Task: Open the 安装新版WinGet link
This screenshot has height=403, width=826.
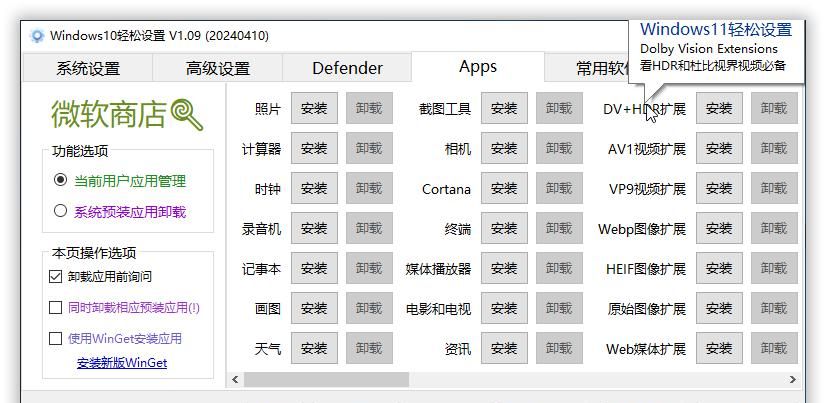Action: pyautogui.click(x=122, y=363)
